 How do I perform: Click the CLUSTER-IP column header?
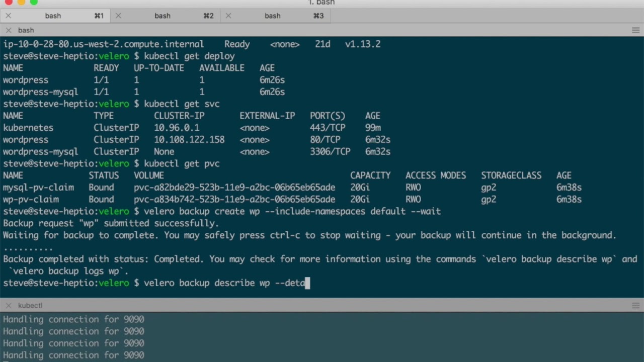(x=179, y=116)
